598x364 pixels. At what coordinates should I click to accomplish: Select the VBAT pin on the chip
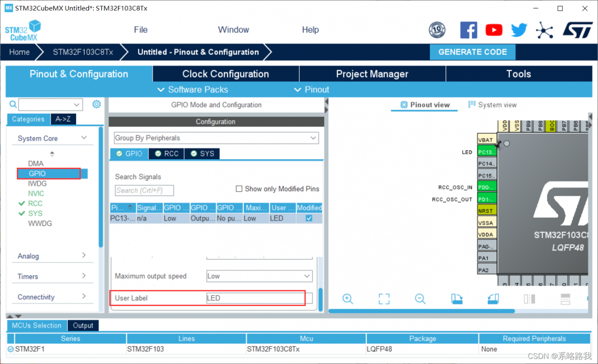point(487,140)
